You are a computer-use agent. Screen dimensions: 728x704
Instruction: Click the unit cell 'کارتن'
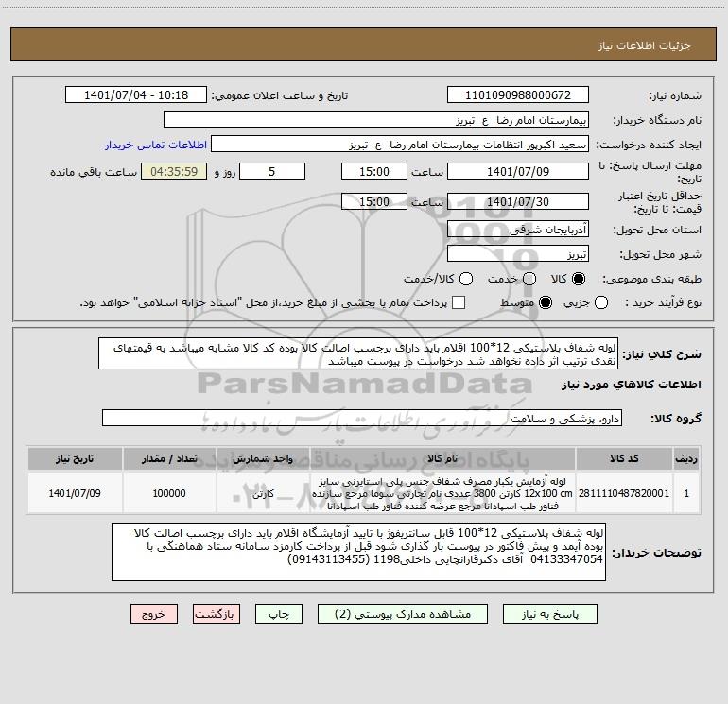click(x=263, y=493)
